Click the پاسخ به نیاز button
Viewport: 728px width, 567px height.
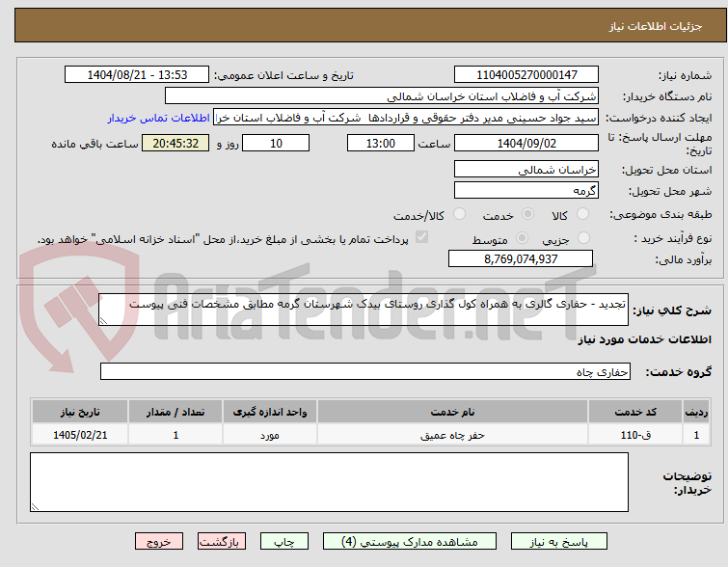559,542
